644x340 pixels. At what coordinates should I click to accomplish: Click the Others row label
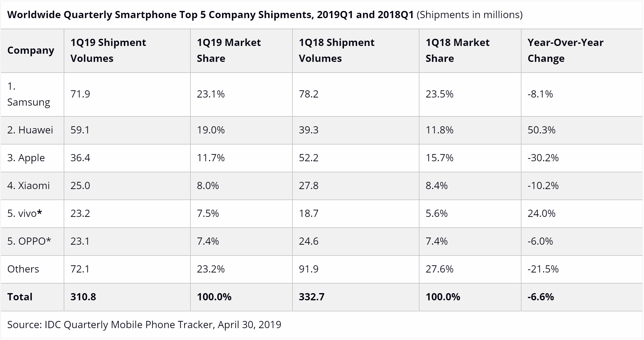pos(23,269)
